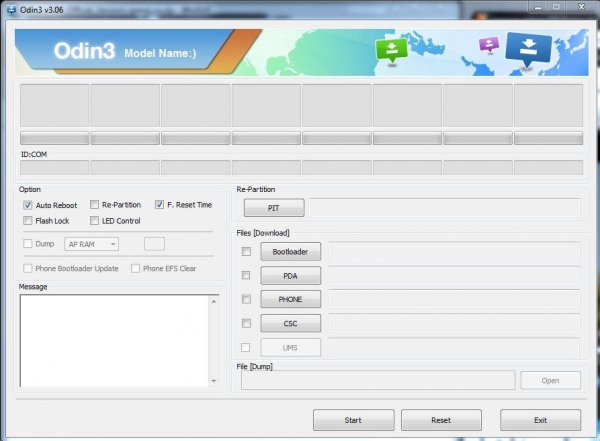Screen dimensions: 600x441
Task: Click the PHONE file button
Action: 290,299
